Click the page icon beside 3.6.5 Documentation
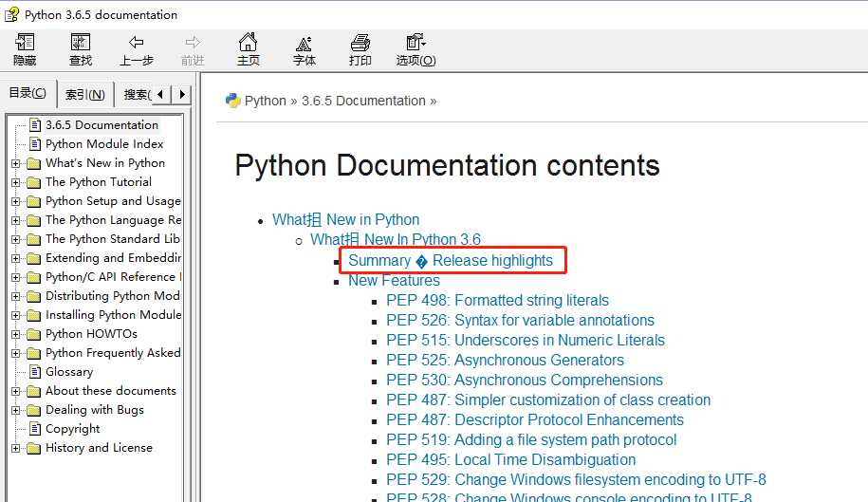 tap(35, 125)
